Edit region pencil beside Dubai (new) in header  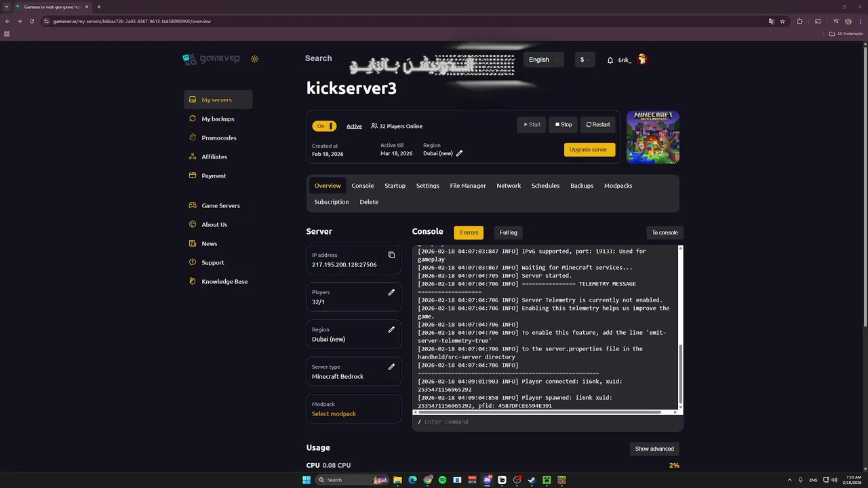[459, 153]
